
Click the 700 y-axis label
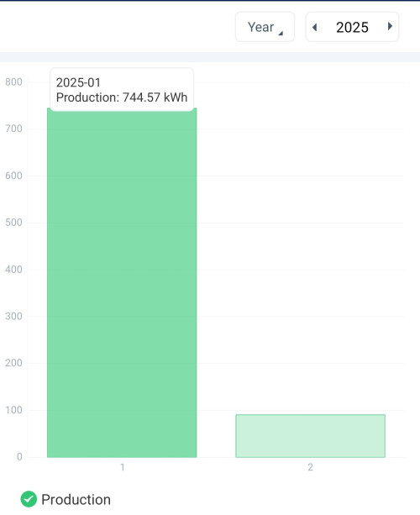[x=13, y=129]
